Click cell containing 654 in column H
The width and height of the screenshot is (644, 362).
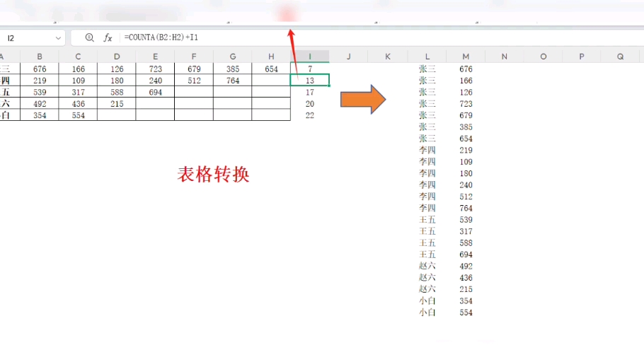coord(271,69)
